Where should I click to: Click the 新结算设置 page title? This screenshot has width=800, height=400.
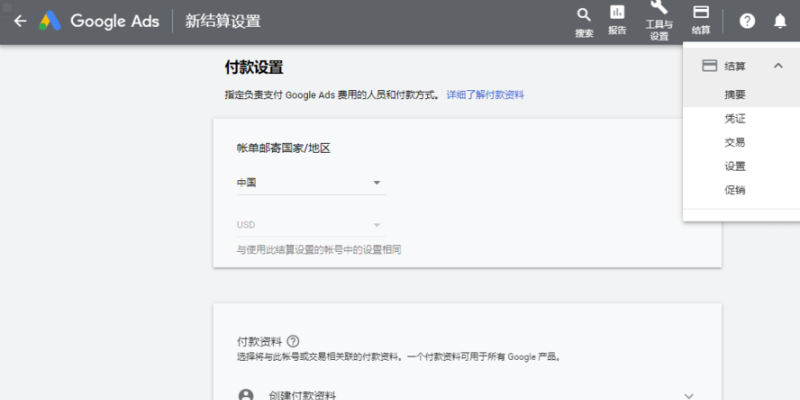click(223, 21)
